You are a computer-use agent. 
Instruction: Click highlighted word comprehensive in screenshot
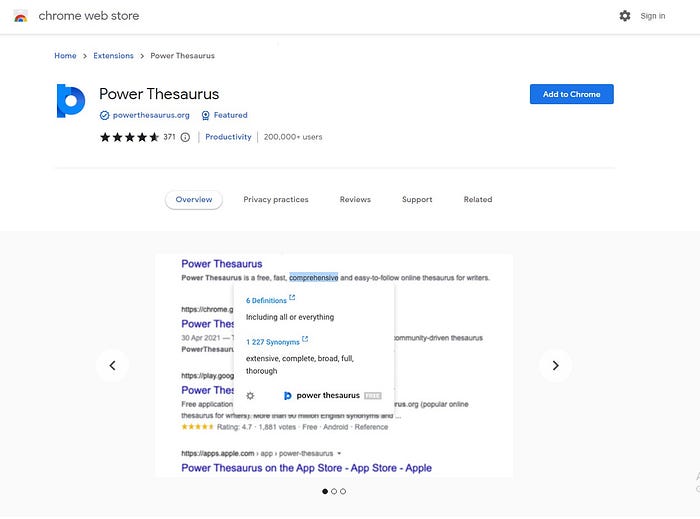click(314, 278)
